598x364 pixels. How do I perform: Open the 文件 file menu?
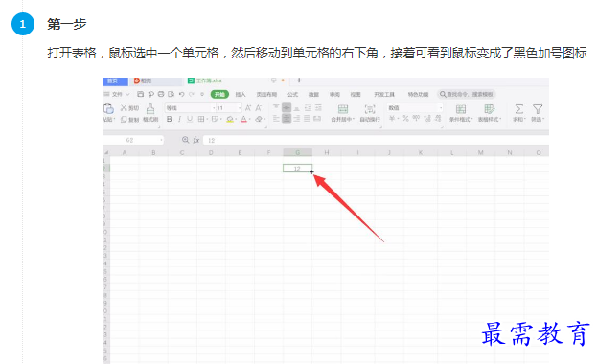117,94
